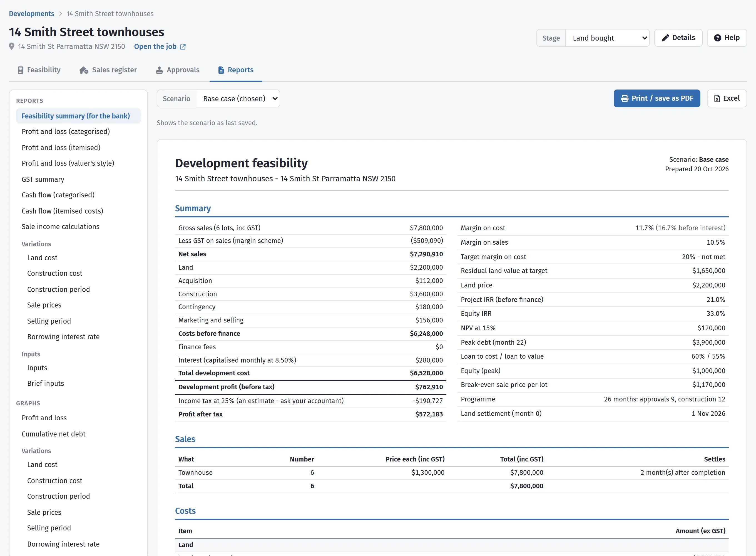Open the Stage dropdown showing Land bought

[x=607, y=38]
